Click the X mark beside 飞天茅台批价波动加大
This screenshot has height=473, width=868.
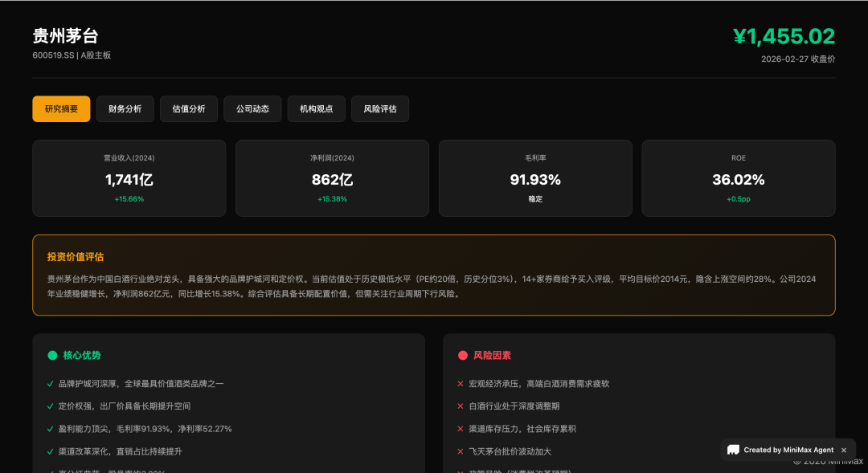pyautogui.click(x=460, y=451)
